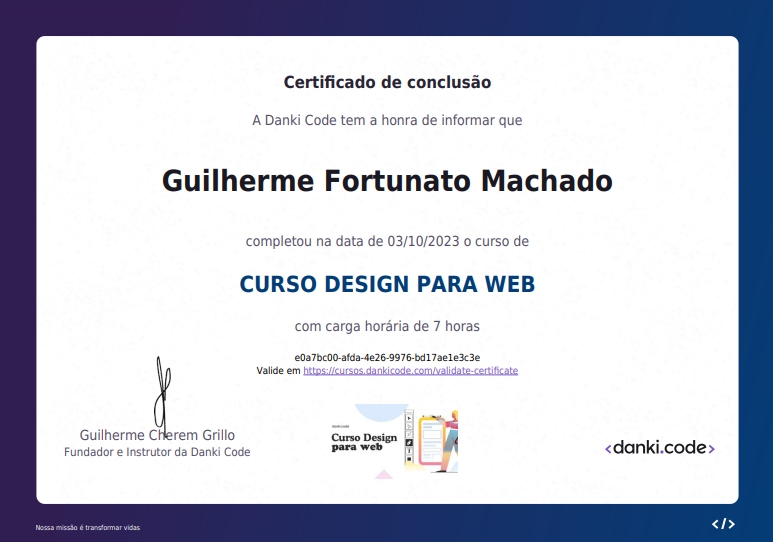Viewport: 773px width, 542px height.
Task: Select the heading 'Certificado de conclusão'
Action: (x=387, y=82)
